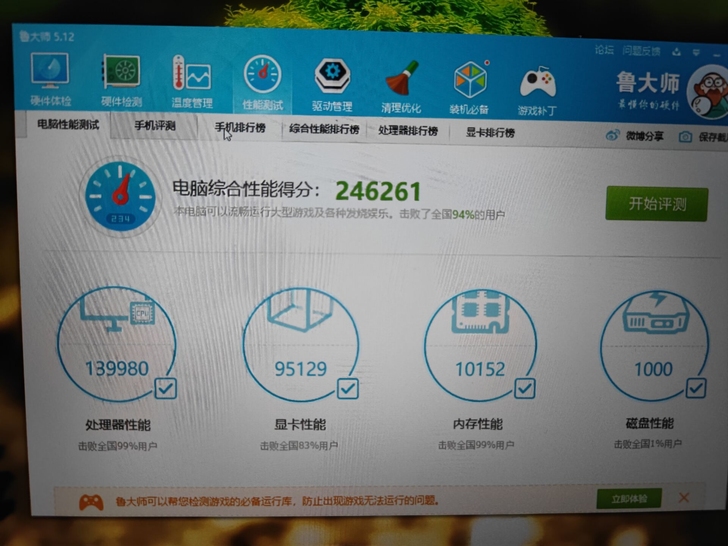Click the processor score 139980

(117, 369)
